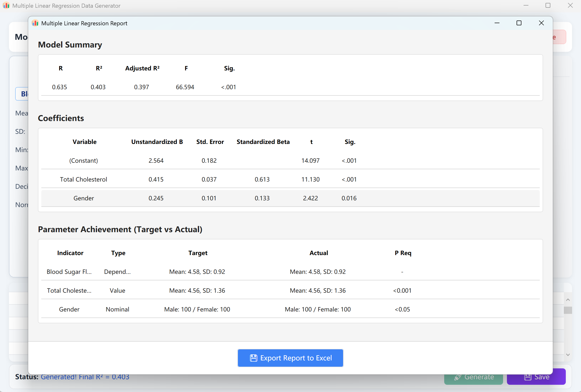Click the Gender Sig. value 0.016
The height and width of the screenshot is (392, 581).
[x=349, y=198]
